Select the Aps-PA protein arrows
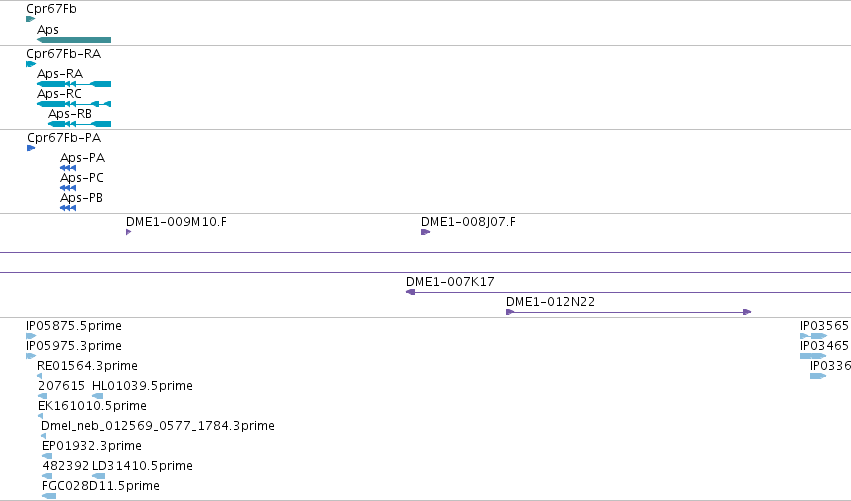The image size is (851, 501). [68, 168]
